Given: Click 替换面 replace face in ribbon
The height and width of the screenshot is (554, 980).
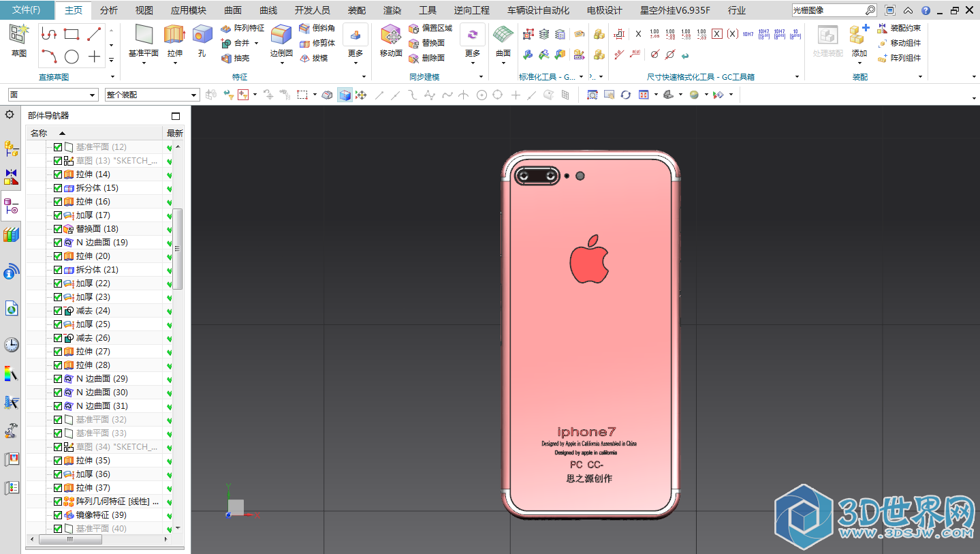Looking at the screenshot, I should 427,43.
